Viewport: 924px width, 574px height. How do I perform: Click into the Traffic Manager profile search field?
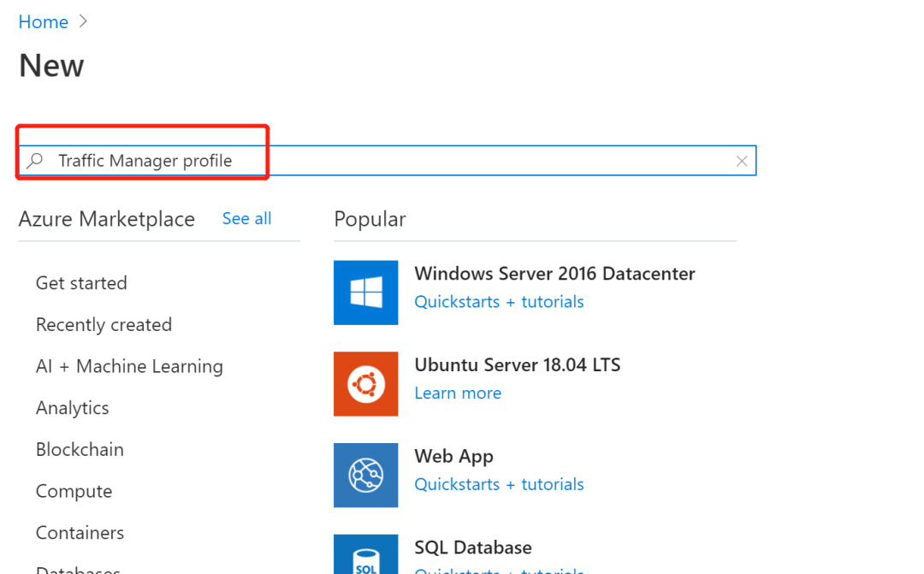pyautogui.click(x=388, y=160)
